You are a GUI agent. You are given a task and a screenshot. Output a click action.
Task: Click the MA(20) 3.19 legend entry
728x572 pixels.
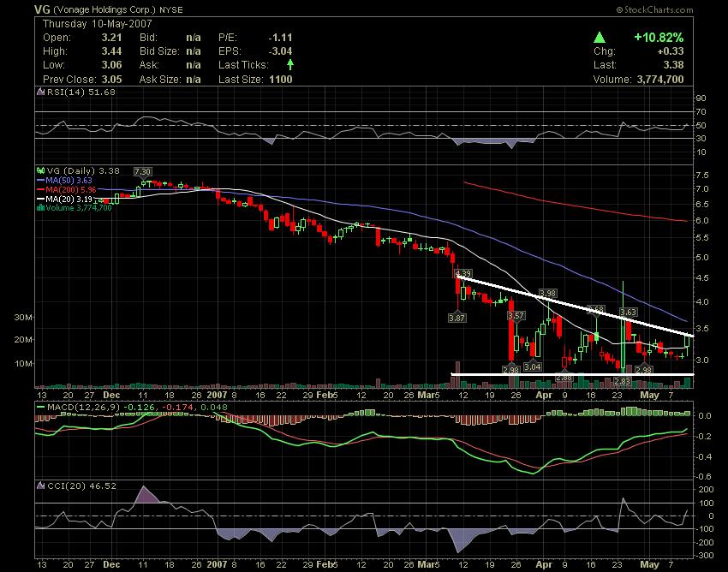click(69, 200)
